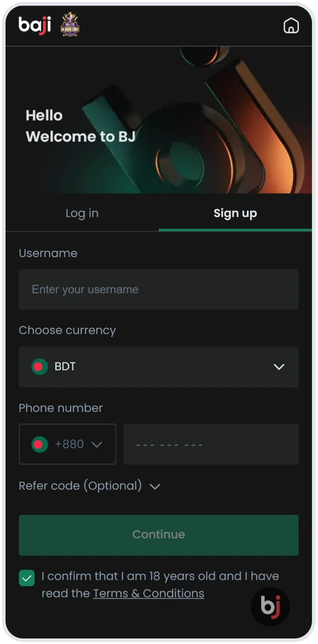The width and height of the screenshot is (318, 644).
Task: Open the Terms & Conditions link
Action: [148, 594]
